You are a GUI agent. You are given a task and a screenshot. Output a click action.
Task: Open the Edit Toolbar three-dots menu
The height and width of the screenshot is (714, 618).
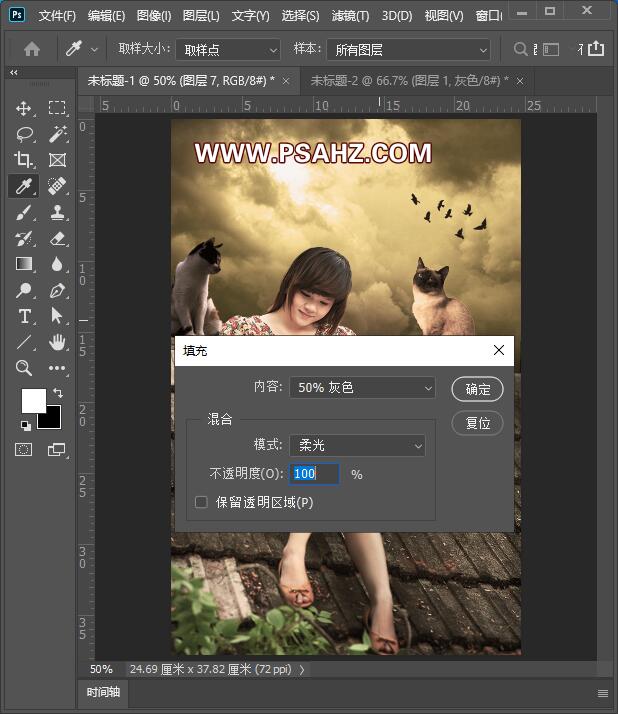[x=57, y=368]
